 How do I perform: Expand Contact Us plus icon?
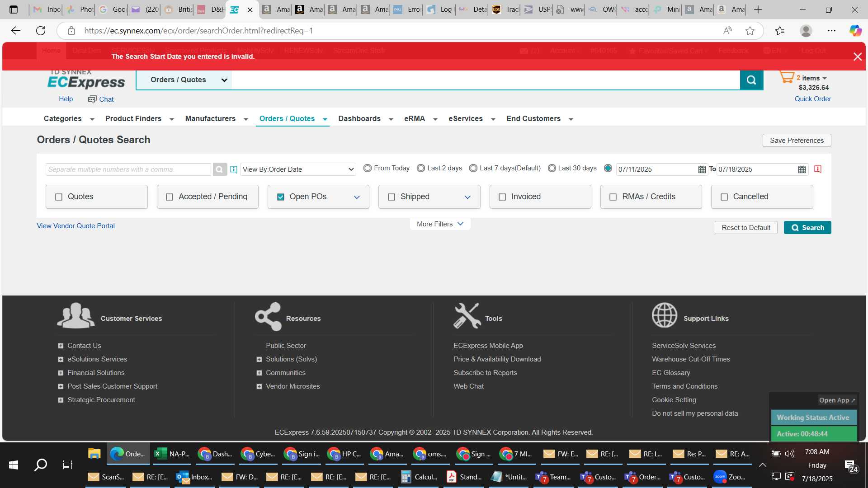pos(61,346)
